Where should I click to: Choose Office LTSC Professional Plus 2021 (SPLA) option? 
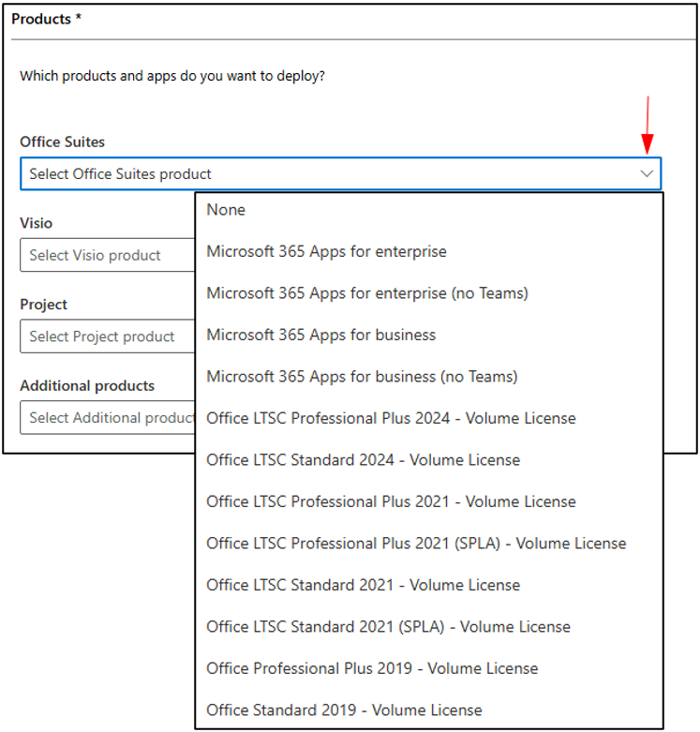429,544
